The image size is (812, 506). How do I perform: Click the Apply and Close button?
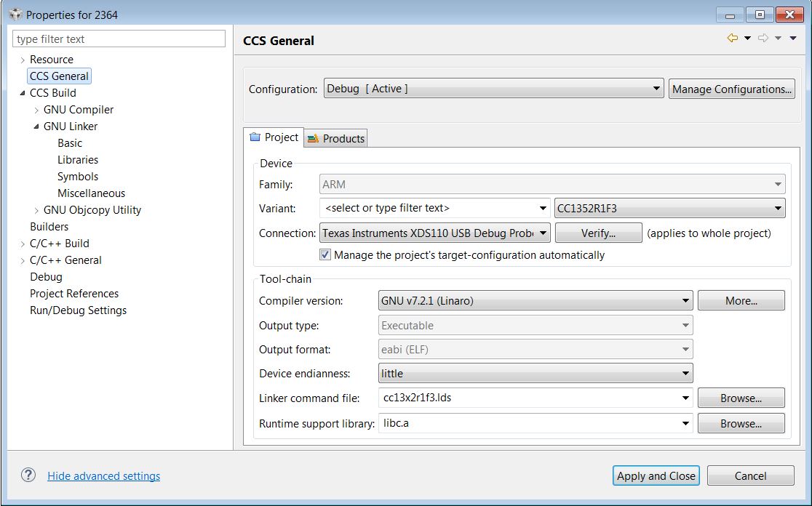[x=656, y=476]
